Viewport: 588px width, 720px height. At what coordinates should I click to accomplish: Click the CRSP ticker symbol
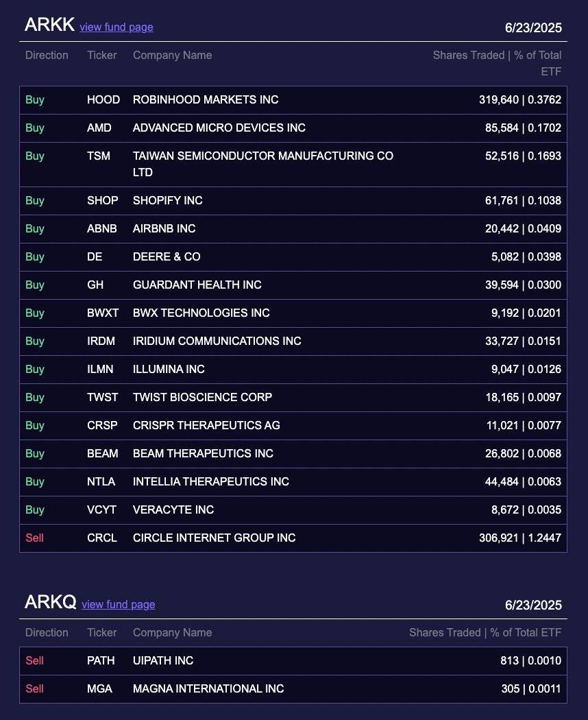tap(102, 426)
